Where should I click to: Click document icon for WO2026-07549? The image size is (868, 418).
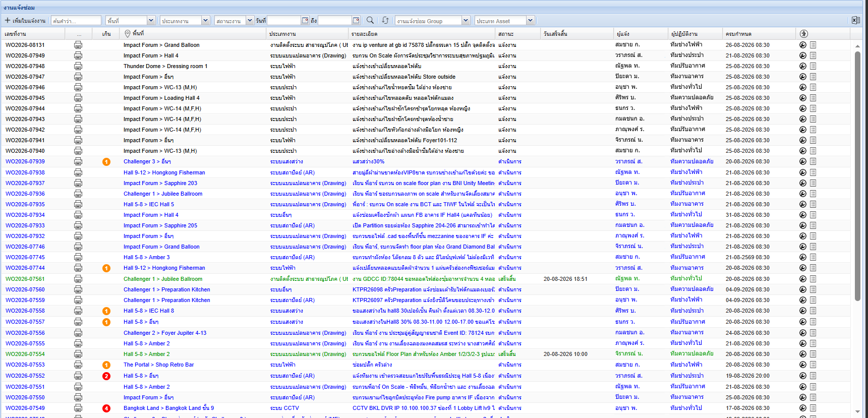[x=813, y=408]
